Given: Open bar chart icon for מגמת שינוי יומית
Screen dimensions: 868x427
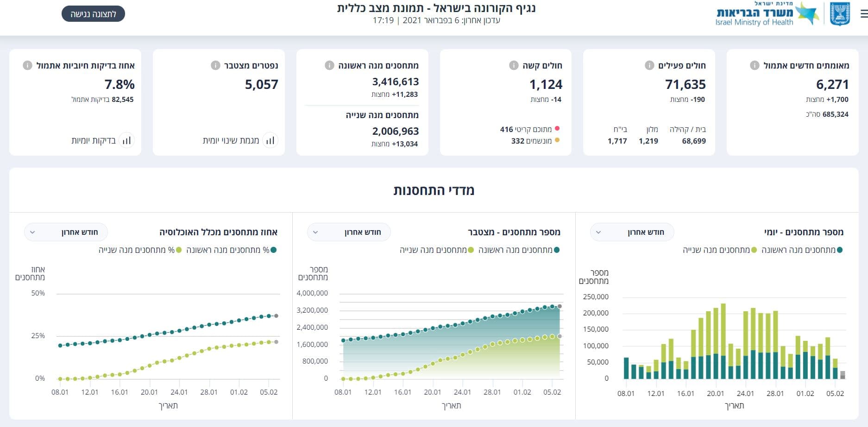Looking at the screenshot, I should (270, 140).
